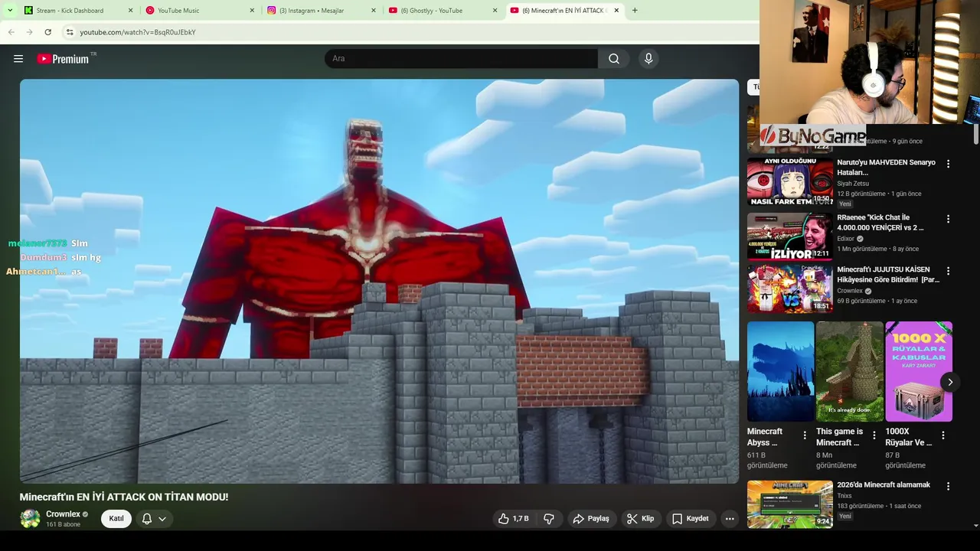Open the Crownlex channel name link
The image size is (980, 551).
(63, 514)
